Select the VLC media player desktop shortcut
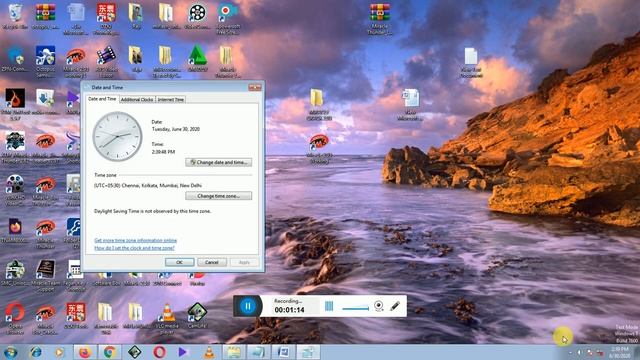 [167, 318]
